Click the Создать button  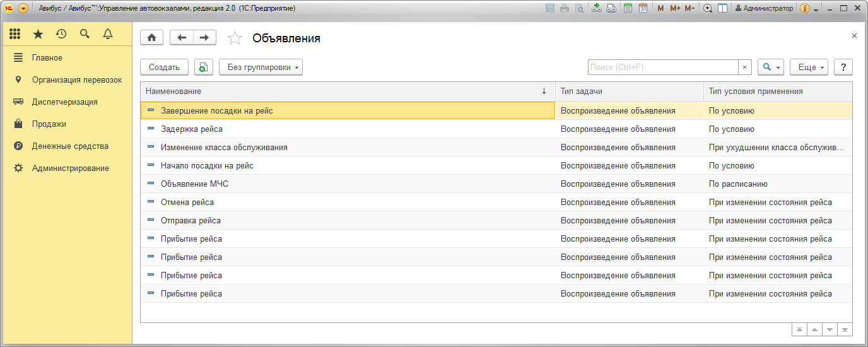164,68
